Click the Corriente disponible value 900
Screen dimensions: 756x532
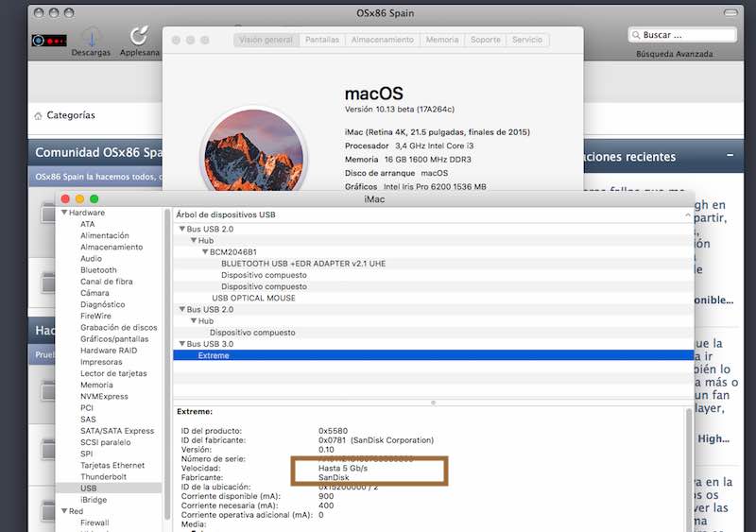point(326,496)
